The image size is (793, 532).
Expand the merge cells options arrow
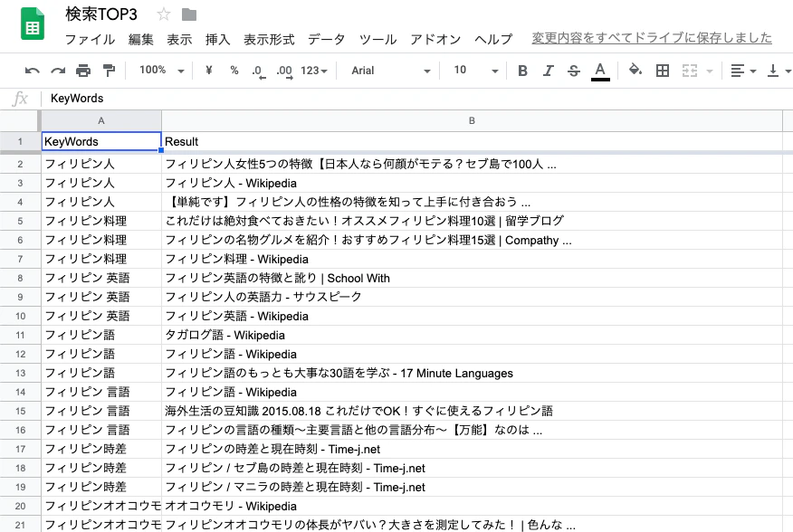point(709,71)
